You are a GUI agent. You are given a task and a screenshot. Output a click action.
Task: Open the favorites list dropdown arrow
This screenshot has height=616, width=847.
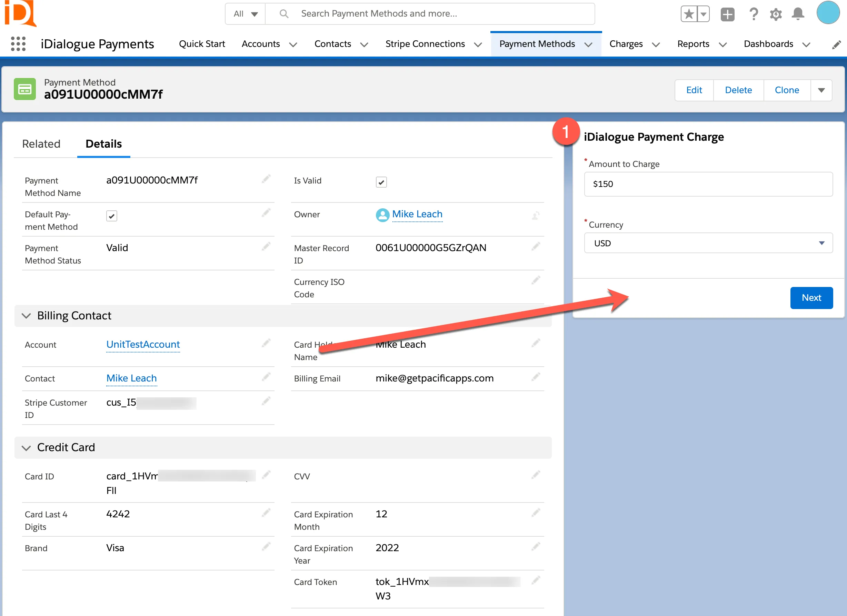703,14
